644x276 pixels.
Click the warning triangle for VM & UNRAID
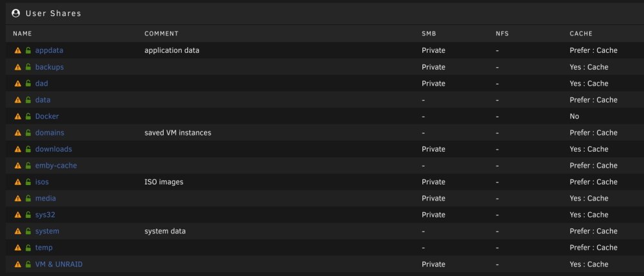17,264
